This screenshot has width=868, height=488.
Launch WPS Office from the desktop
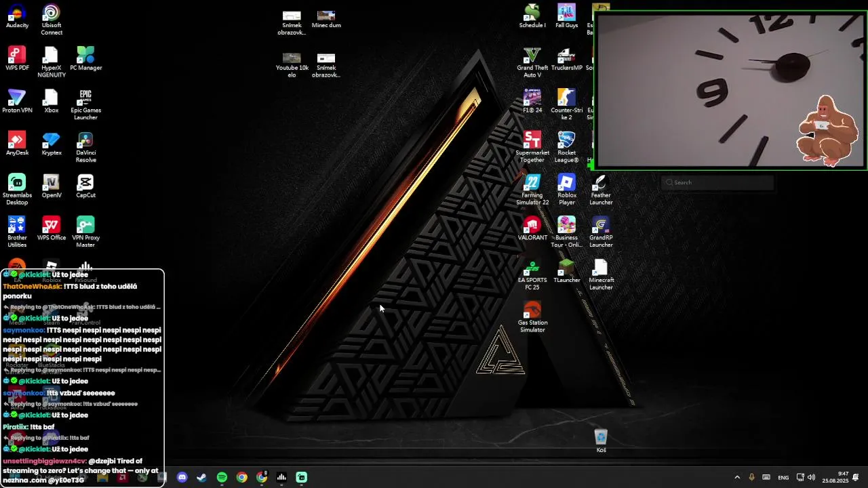(52, 229)
